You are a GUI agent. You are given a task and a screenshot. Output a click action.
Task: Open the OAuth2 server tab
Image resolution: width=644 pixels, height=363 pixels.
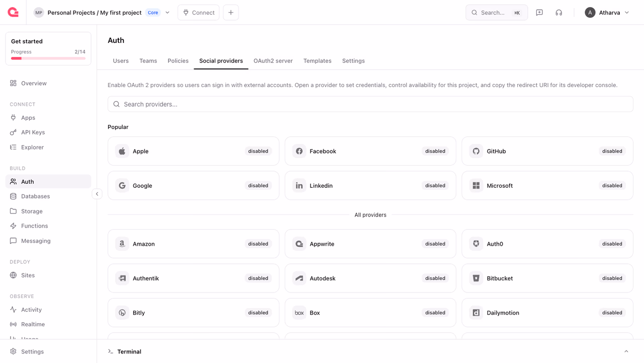(273, 61)
